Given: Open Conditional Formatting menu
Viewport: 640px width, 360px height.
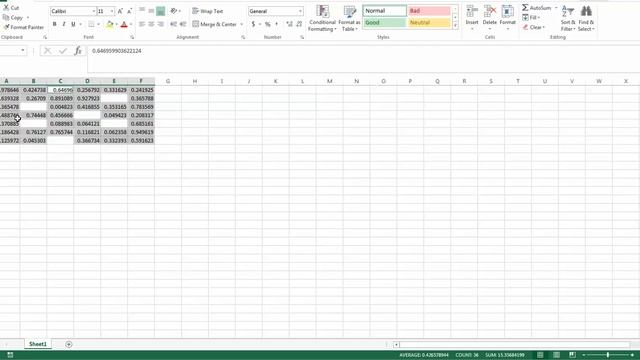Looking at the screenshot, I should (322, 18).
